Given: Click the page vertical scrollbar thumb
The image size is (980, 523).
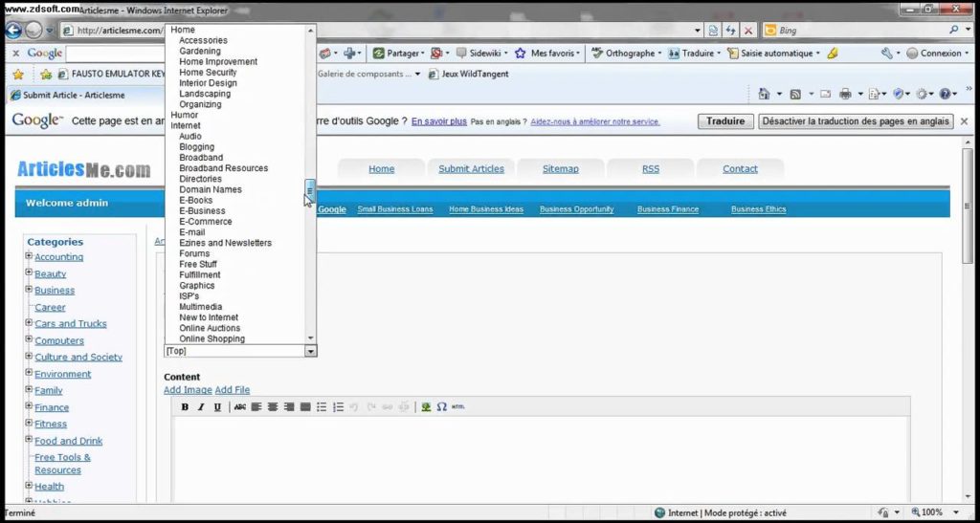Looking at the screenshot, I should tap(968, 206).
